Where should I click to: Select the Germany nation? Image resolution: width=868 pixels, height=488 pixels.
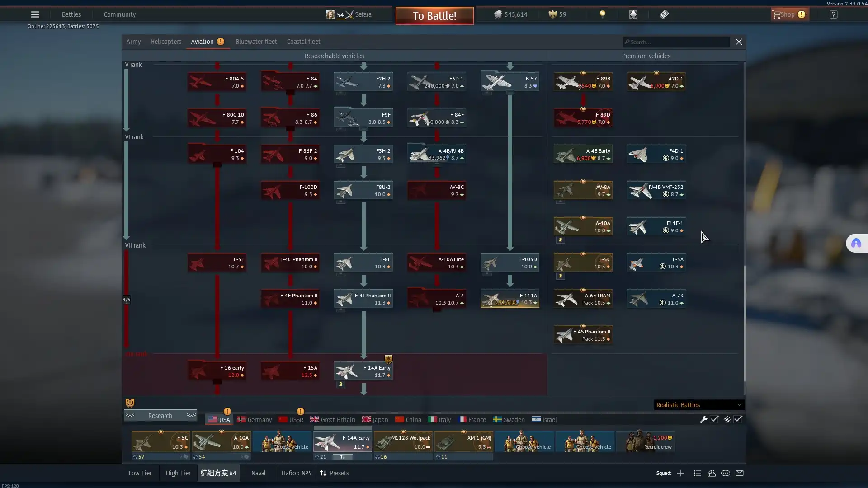tap(255, 420)
